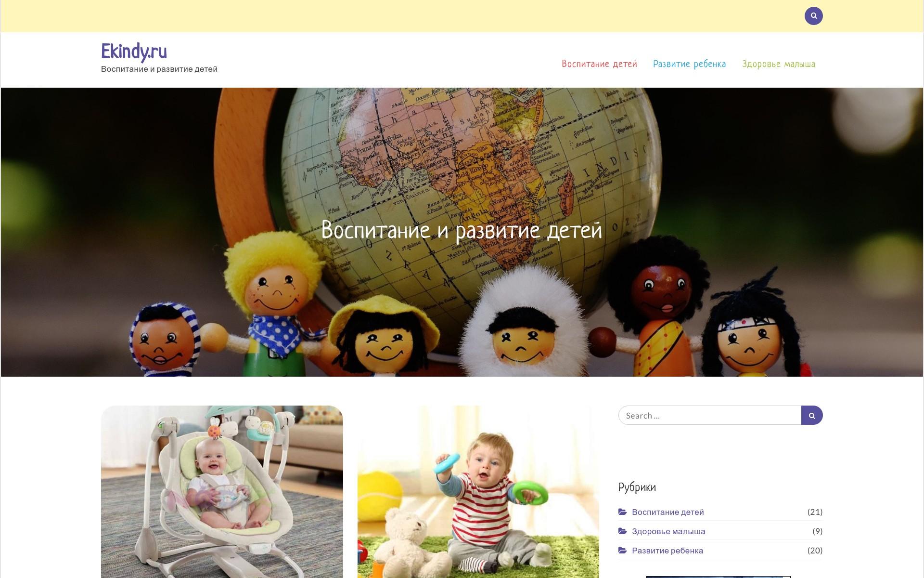Image resolution: width=924 pixels, height=578 pixels.
Task: Click the hero banner globe and dolls image
Action: coord(462,232)
